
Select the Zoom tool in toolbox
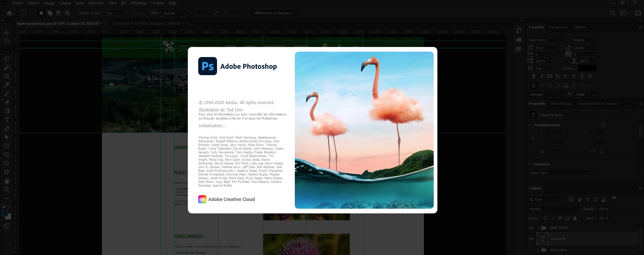[7, 190]
